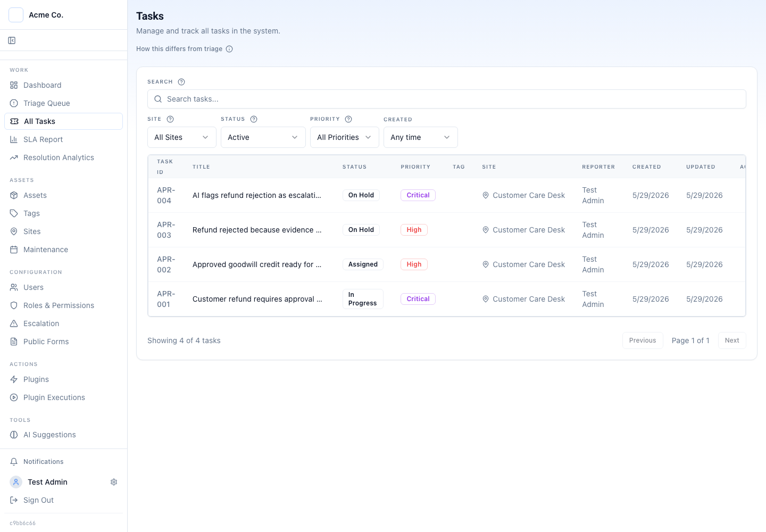The width and height of the screenshot is (766, 532).
Task: Click the Sign Out link
Action: click(63, 500)
